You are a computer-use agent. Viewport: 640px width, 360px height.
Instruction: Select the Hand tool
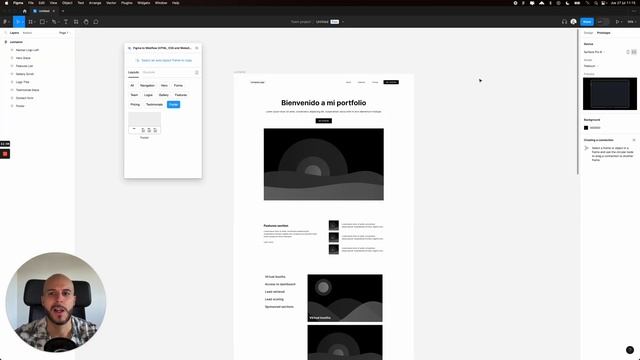point(86,22)
